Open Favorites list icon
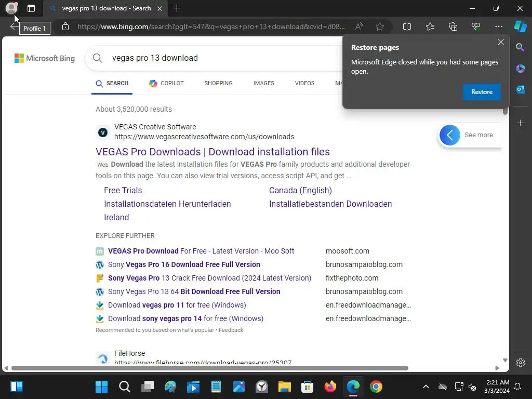The width and height of the screenshot is (532, 399). click(430, 26)
